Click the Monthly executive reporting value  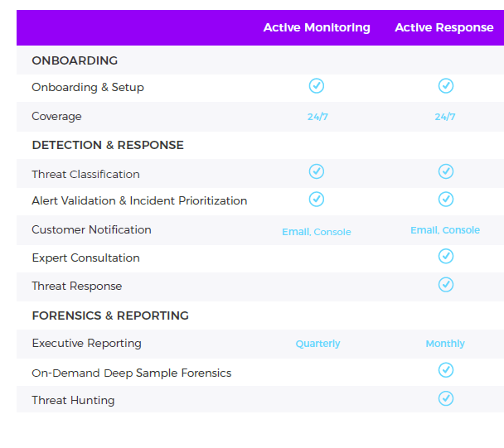pyautogui.click(x=445, y=344)
